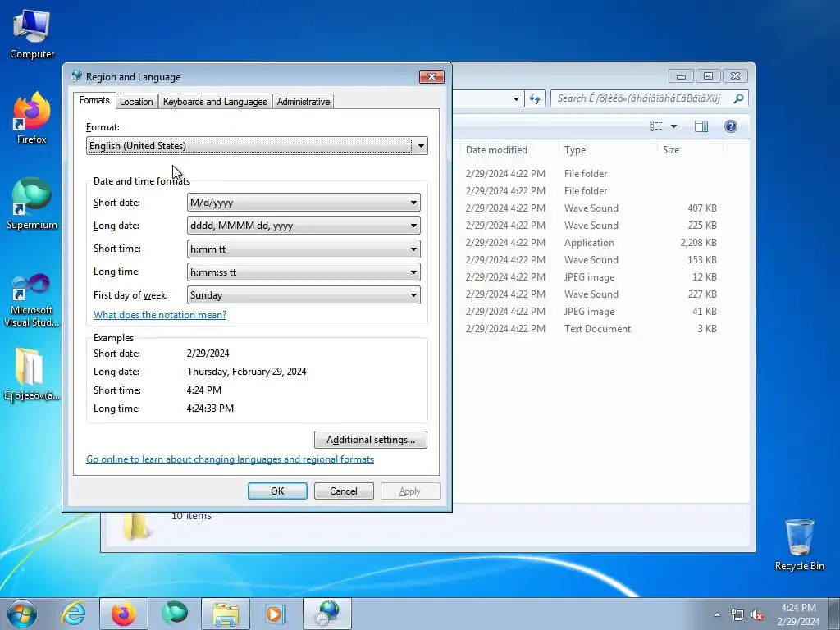The width and height of the screenshot is (840, 630).
Task: Sort by the Date modified column header
Action: point(496,150)
